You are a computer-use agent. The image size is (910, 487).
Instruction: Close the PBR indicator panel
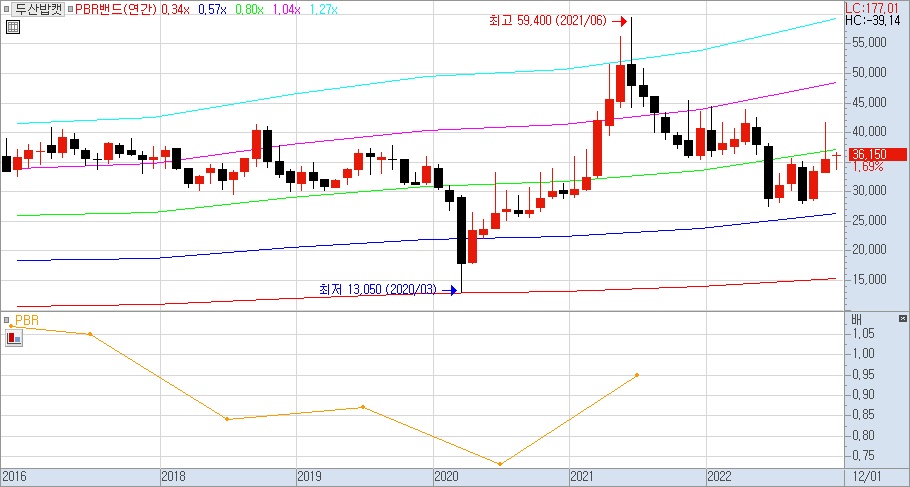click(x=902, y=319)
